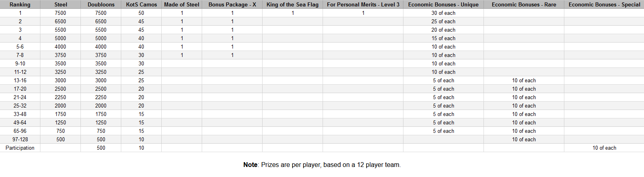The width and height of the screenshot is (644, 177).
Task: Click "Economic Bonuses - Special" column header
Action: pos(604,4)
